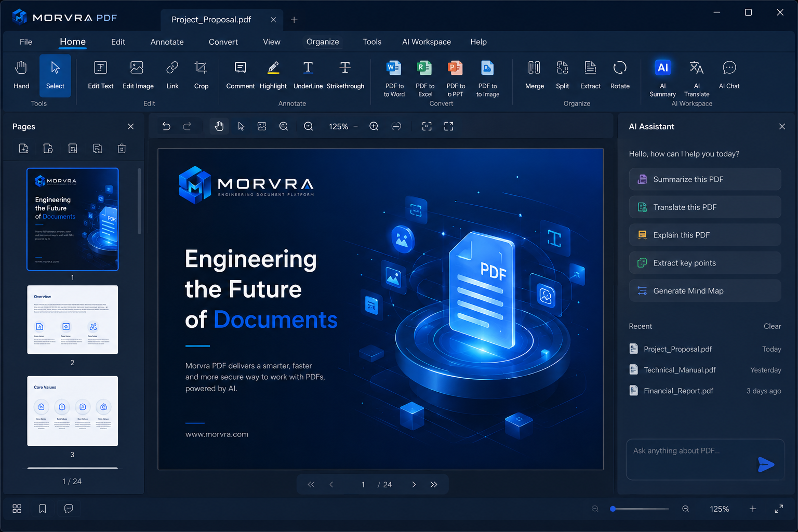Image resolution: width=798 pixels, height=532 pixels.
Task: Zoom in with status bar plus button
Action: [x=753, y=509]
